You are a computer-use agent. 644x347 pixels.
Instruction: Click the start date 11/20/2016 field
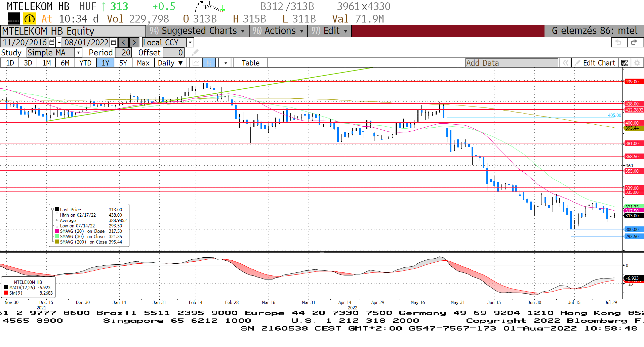pos(25,42)
